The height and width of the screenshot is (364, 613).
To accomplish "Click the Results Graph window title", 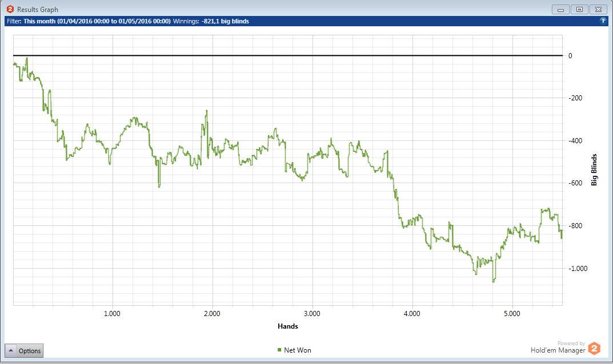I will [38, 9].
